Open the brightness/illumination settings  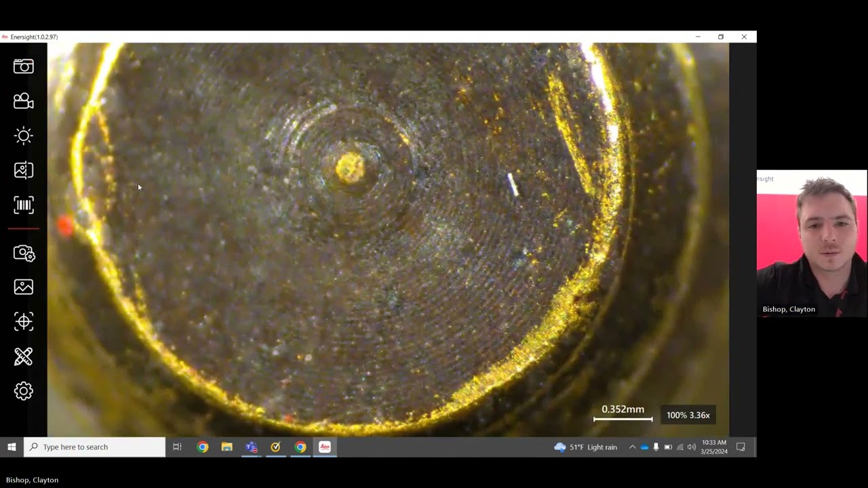24,136
